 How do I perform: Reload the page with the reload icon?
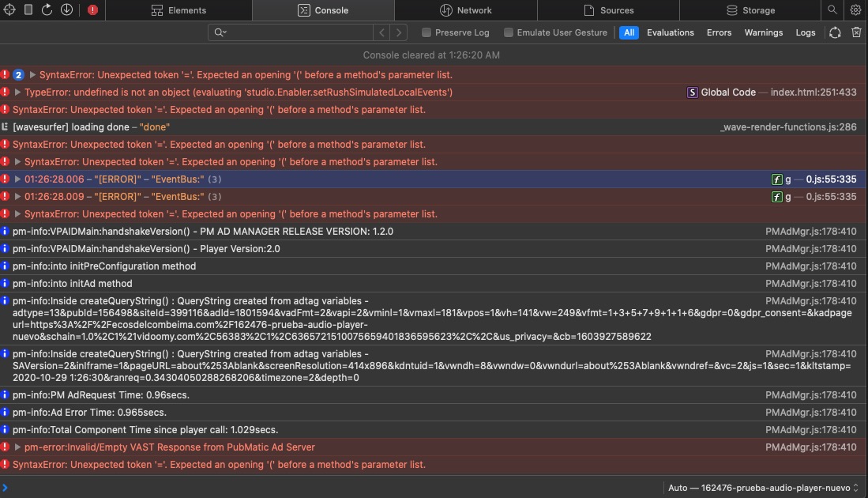click(x=47, y=10)
